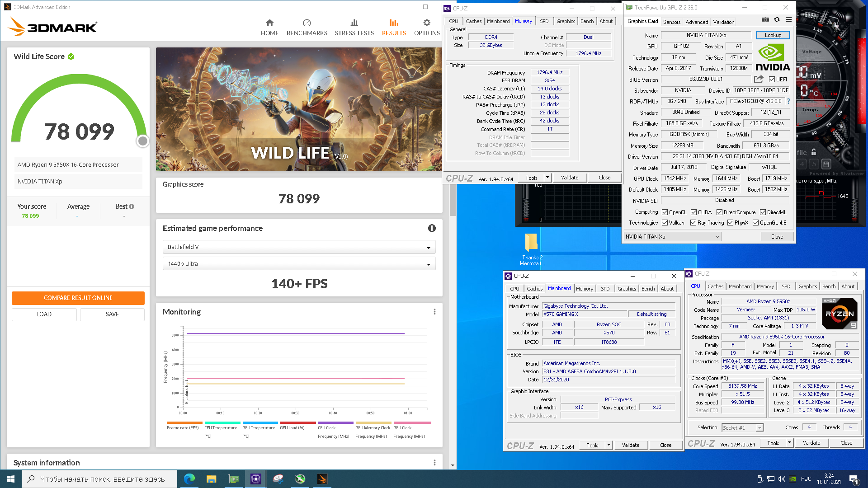Open the BENCHMARKS section in 3DMark
The height and width of the screenshot is (488, 868).
pos(307,28)
